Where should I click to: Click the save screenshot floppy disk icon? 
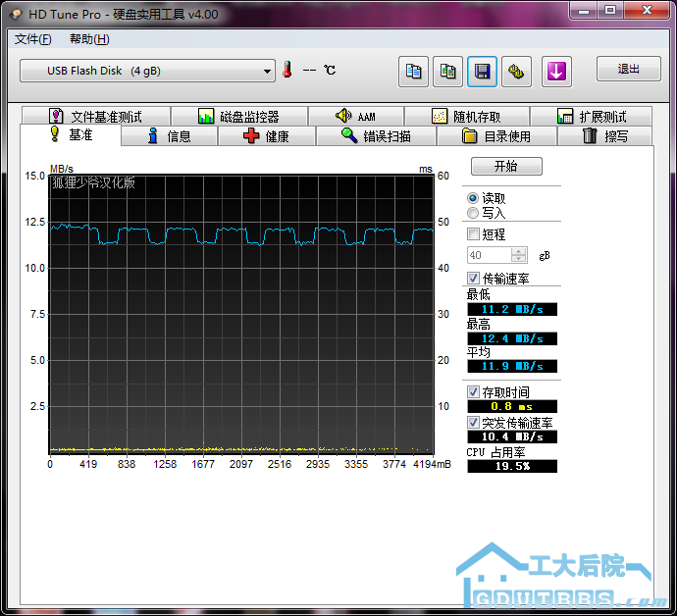tap(482, 72)
